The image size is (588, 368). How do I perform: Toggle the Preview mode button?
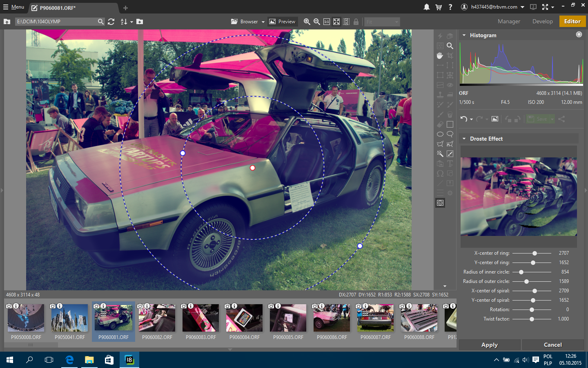[x=282, y=22]
